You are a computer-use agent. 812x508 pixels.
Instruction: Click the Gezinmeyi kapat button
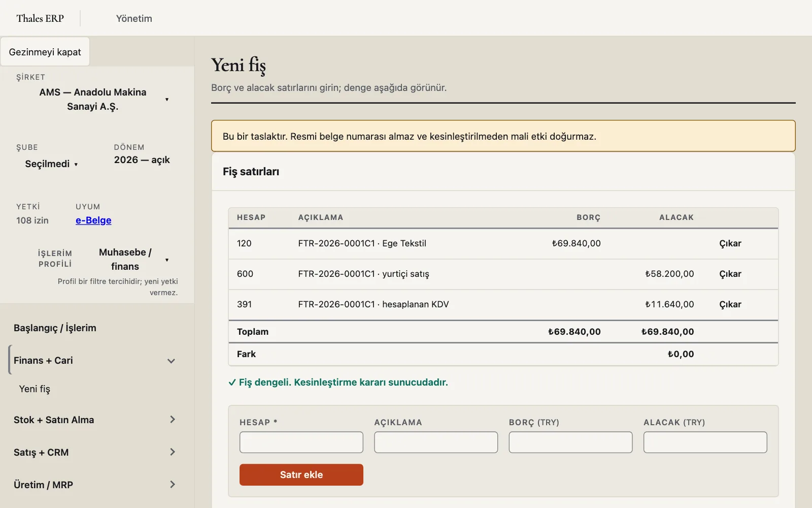45,52
